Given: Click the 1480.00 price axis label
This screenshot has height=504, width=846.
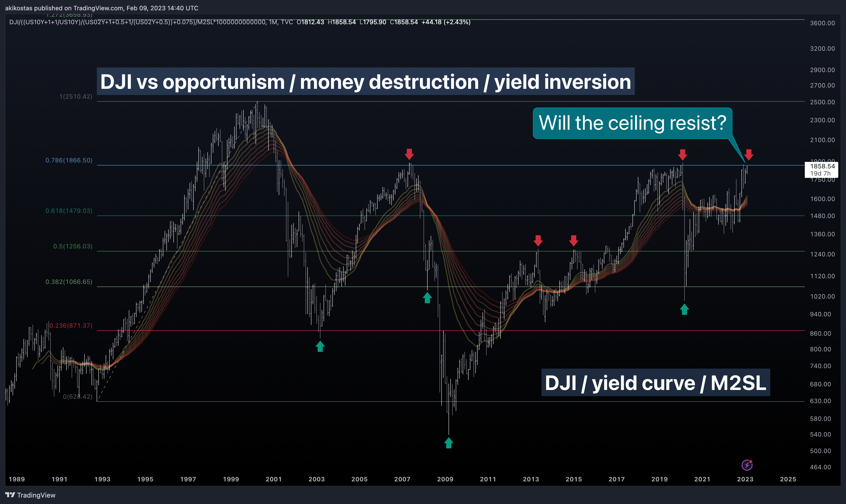Looking at the screenshot, I should (x=822, y=216).
